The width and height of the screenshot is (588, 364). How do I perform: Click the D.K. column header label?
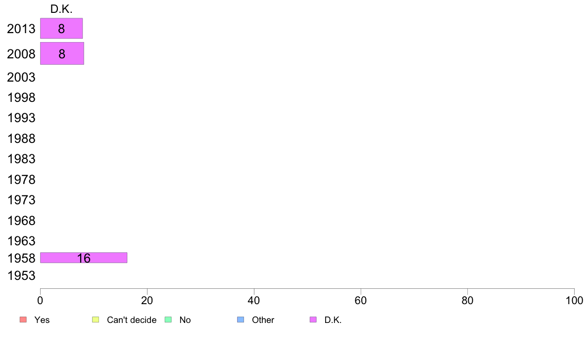click(x=61, y=9)
